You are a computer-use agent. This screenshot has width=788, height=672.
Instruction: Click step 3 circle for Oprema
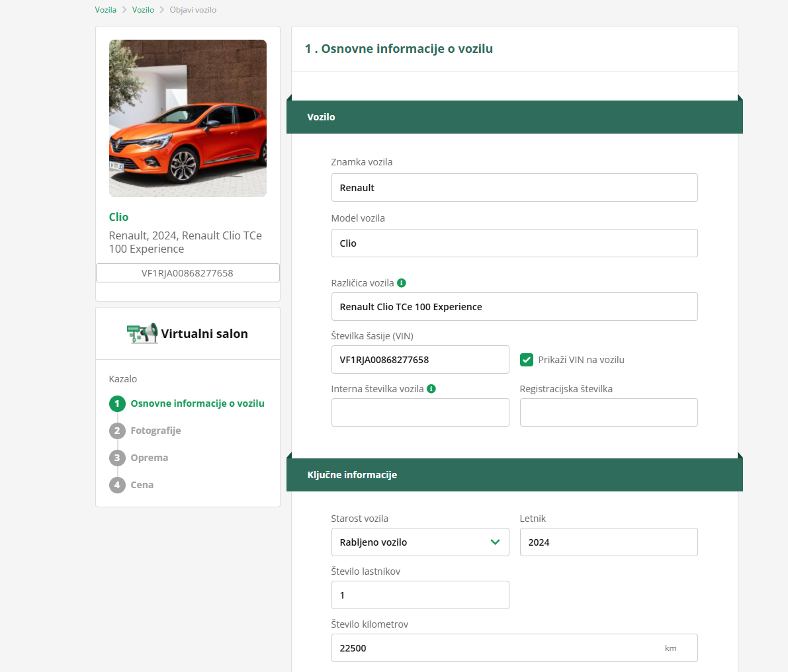[x=117, y=458]
